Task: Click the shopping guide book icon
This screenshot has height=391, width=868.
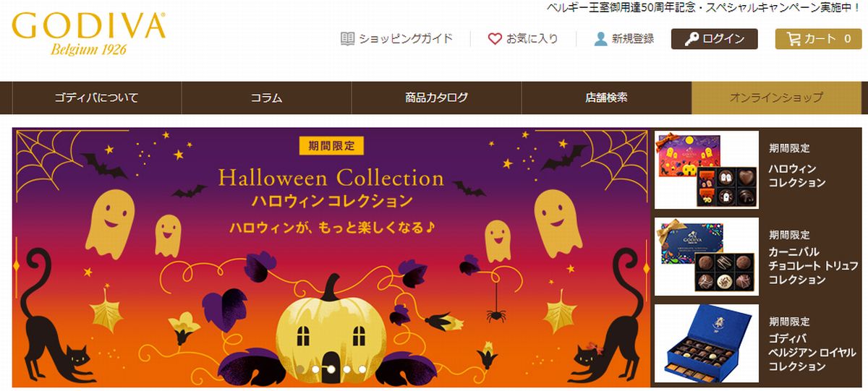Action: coord(348,38)
